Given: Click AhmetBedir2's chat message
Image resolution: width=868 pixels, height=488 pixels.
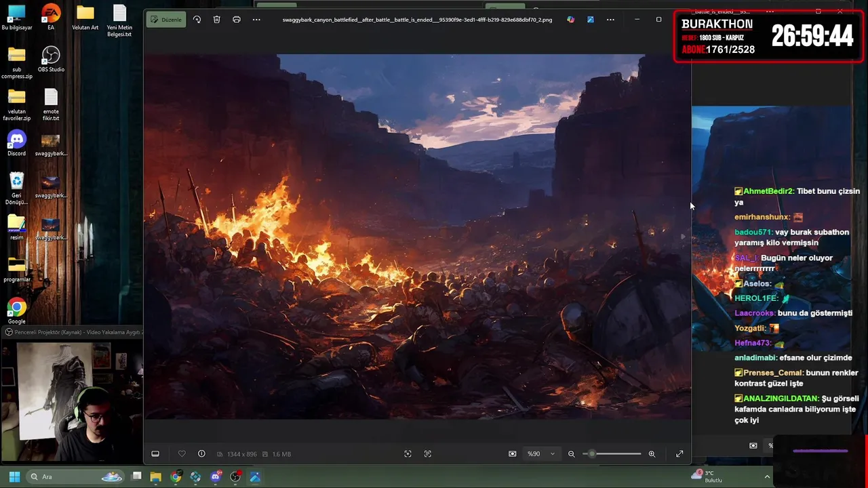Looking at the screenshot, I should coord(797,197).
